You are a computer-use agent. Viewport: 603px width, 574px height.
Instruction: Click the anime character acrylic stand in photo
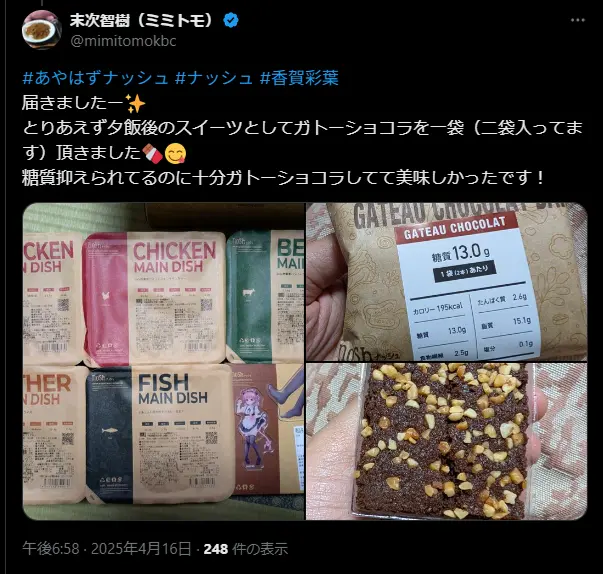[252, 429]
